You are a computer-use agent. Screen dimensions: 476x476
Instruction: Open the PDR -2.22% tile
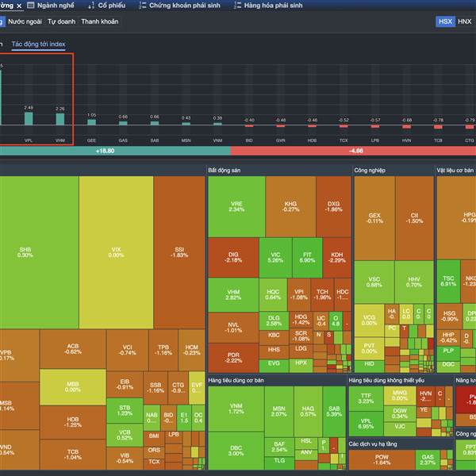(233, 358)
